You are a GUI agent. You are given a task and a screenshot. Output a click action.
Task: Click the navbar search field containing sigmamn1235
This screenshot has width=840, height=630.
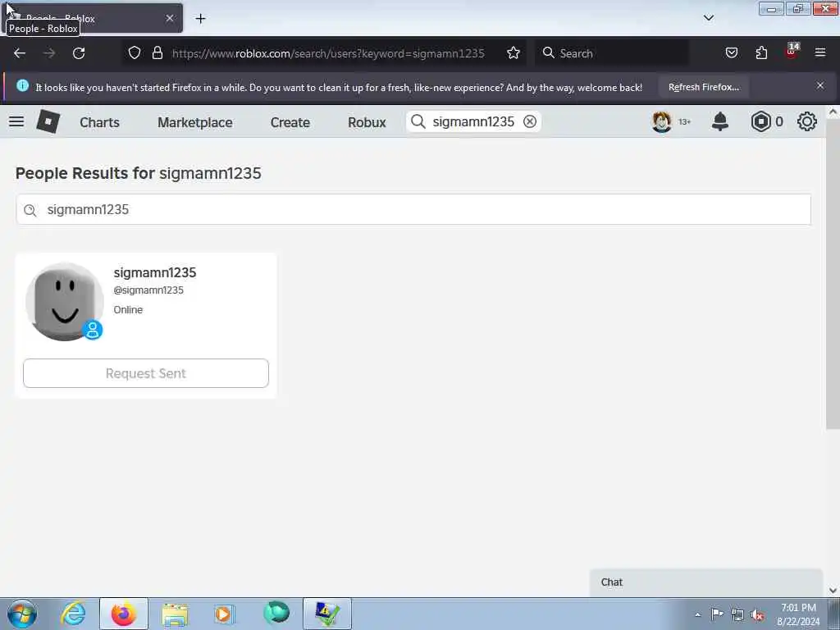click(x=473, y=121)
